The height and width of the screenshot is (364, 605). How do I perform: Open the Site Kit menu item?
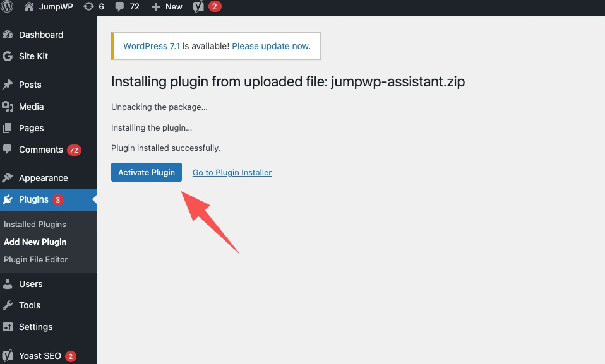[33, 56]
